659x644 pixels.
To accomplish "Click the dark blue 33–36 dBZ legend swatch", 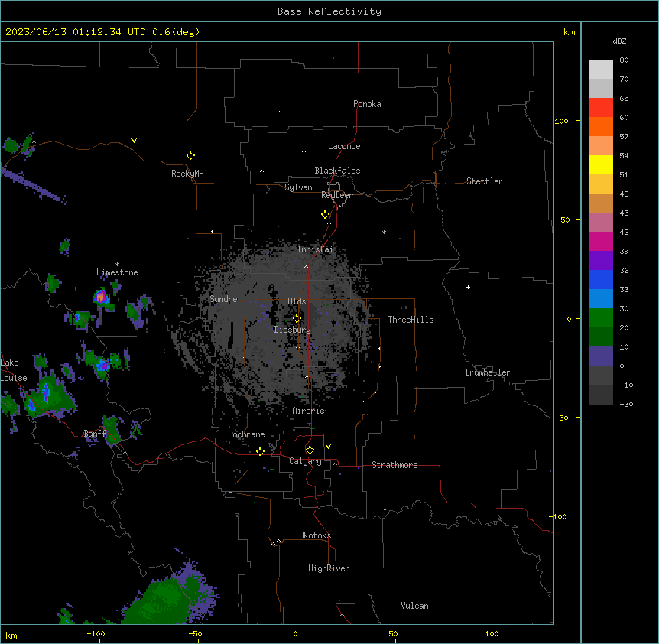I will click(601, 280).
